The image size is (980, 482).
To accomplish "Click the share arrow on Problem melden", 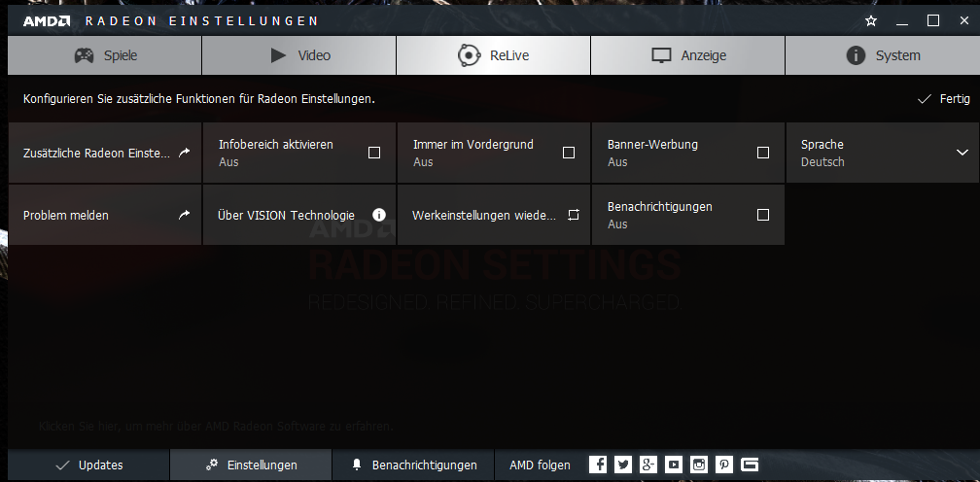I will click(185, 215).
